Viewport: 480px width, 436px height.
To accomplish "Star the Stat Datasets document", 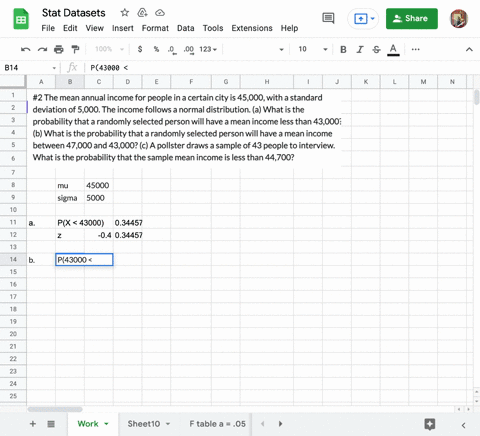I will point(125,13).
